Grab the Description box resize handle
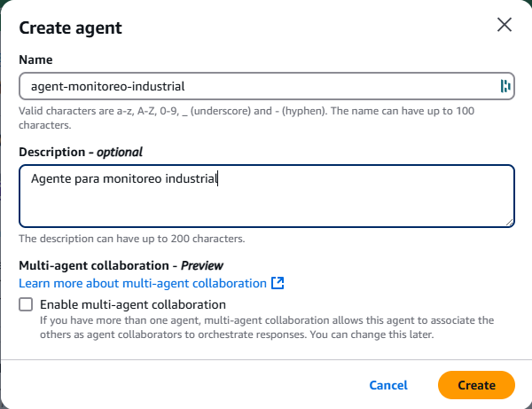This screenshot has width=532, height=409. 509,222
